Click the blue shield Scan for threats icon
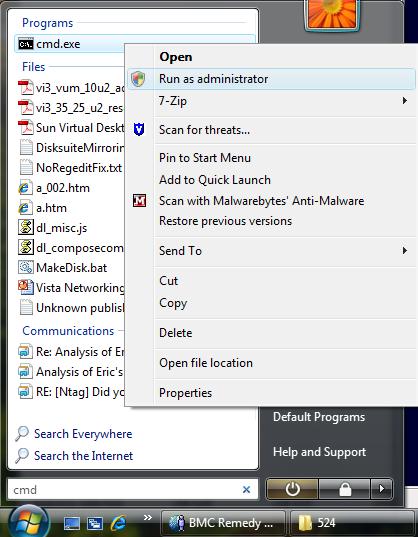Image resolution: width=418 pixels, height=537 pixels. (139, 129)
